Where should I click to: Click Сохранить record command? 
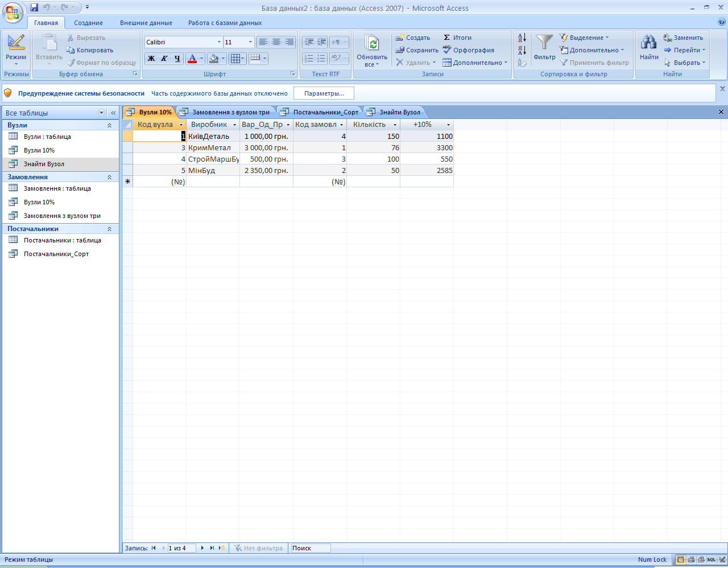[x=417, y=50]
